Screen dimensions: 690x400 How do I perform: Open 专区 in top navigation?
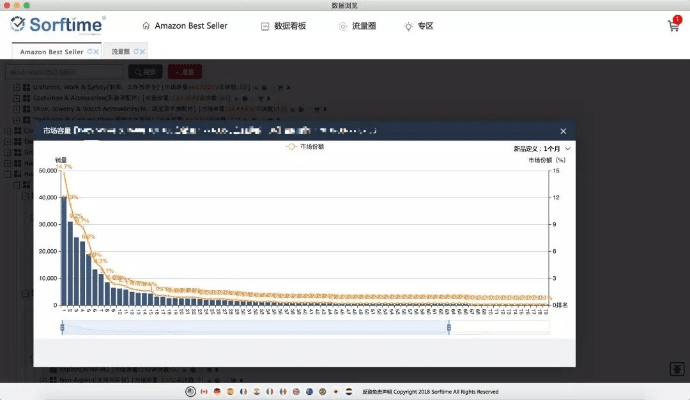coord(419,26)
